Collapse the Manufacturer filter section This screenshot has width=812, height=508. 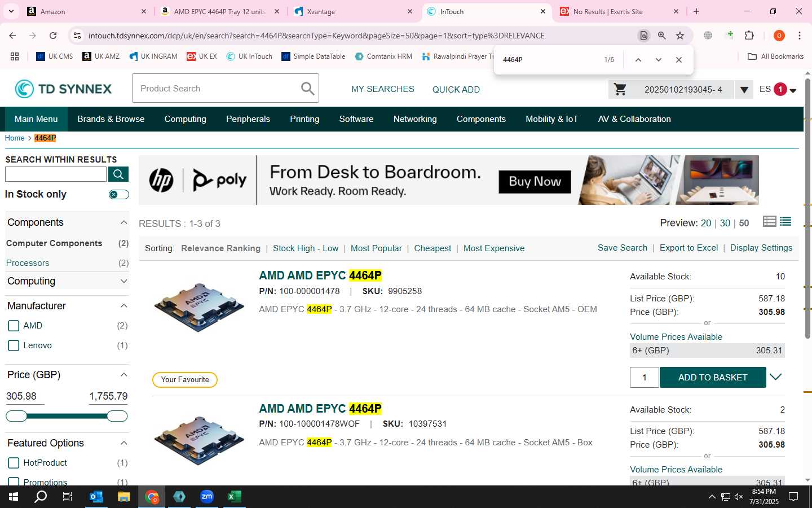click(x=123, y=306)
